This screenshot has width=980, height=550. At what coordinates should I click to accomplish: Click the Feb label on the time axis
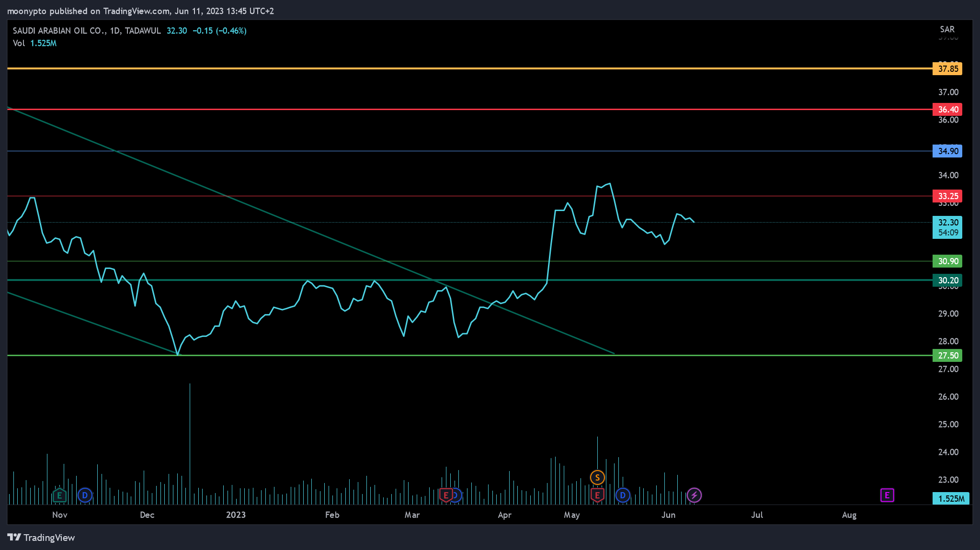tap(332, 515)
